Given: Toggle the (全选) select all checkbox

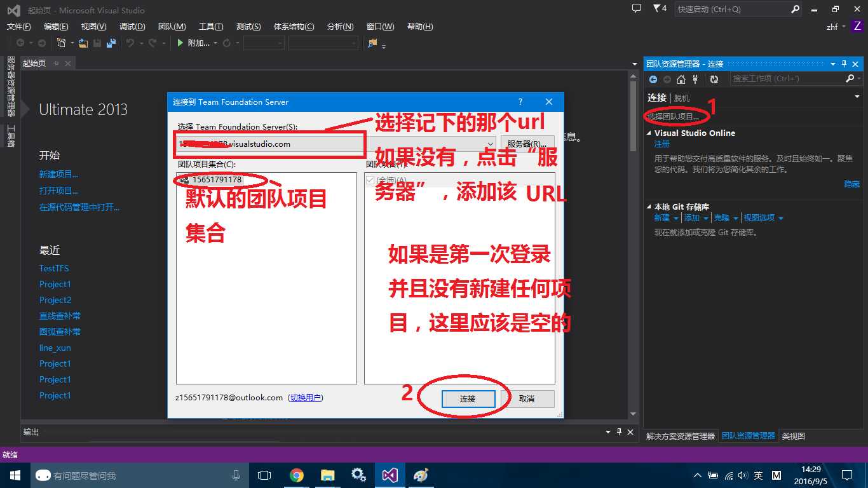Looking at the screenshot, I should tap(370, 180).
